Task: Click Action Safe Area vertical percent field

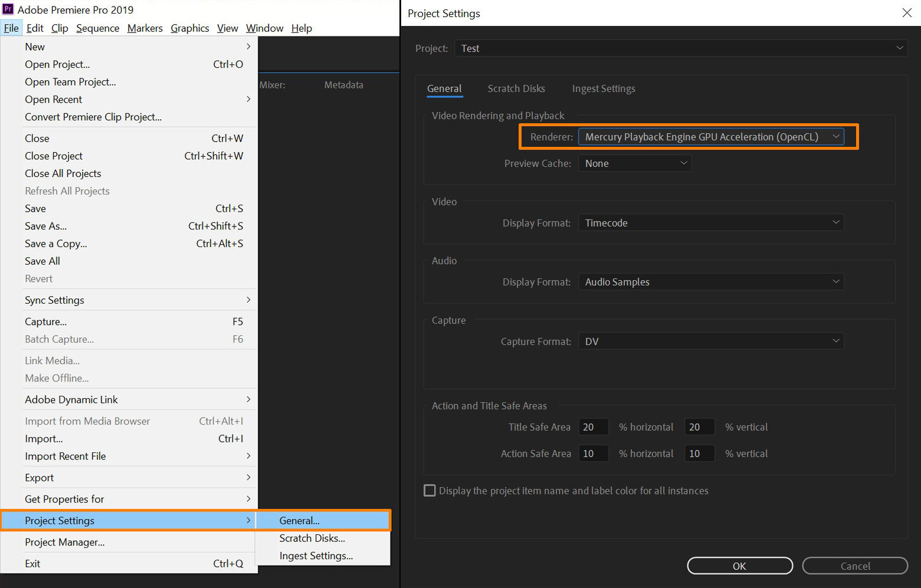Action: click(x=700, y=454)
